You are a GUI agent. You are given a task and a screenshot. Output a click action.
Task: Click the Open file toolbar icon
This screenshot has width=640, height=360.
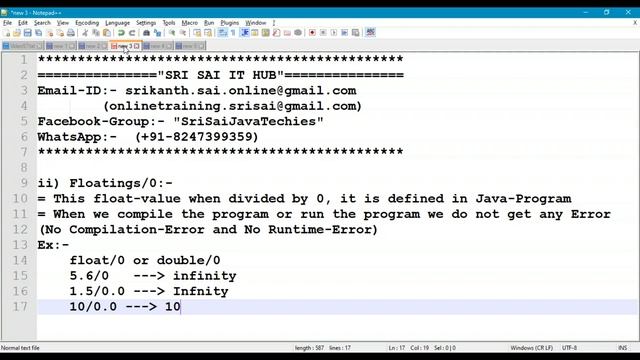pos(17,33)
